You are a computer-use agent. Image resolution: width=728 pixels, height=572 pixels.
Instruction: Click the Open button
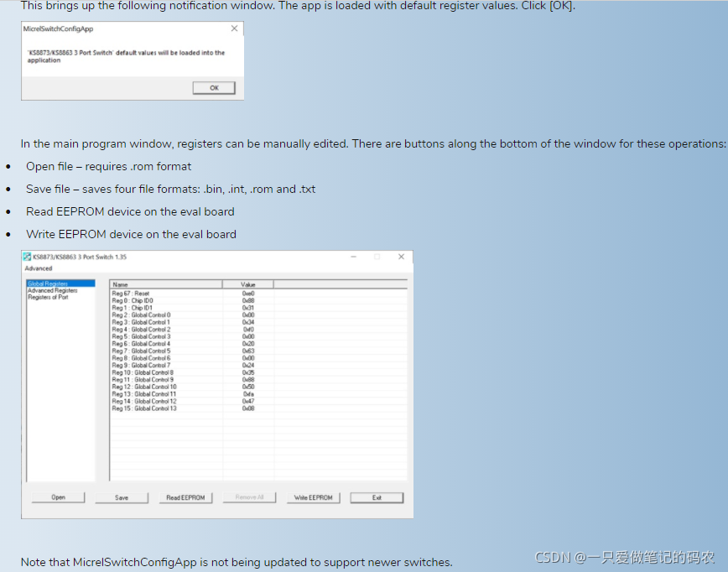tap(58, 497)
